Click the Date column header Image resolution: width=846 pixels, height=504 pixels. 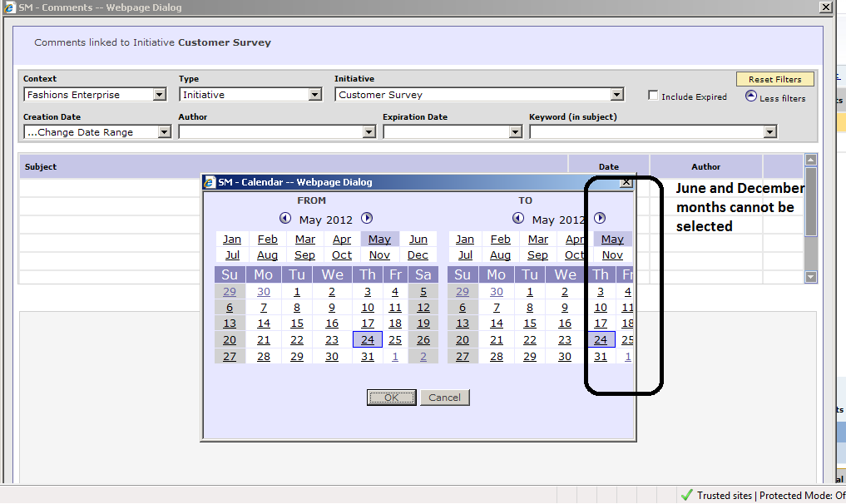tap(609, 166)
